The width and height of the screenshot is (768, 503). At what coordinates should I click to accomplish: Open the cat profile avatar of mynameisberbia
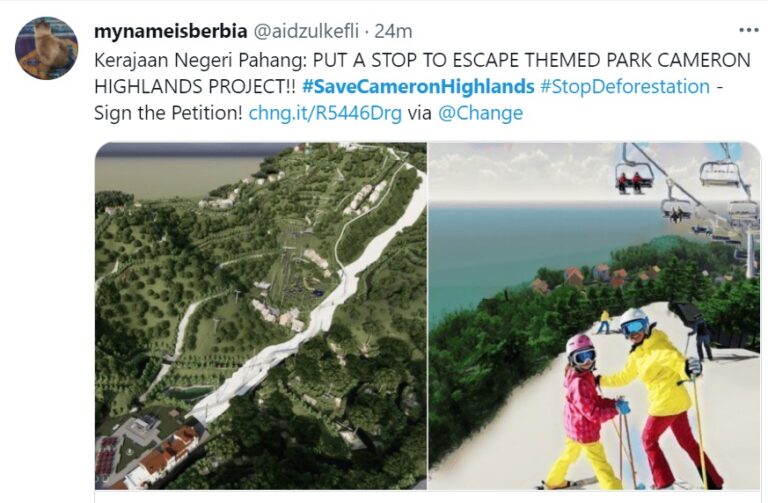47,48
